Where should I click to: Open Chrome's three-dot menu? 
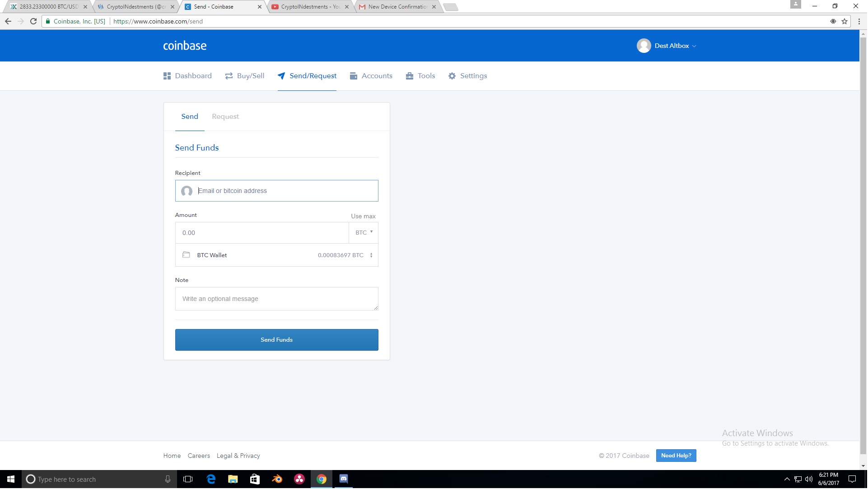pos(859,21)
